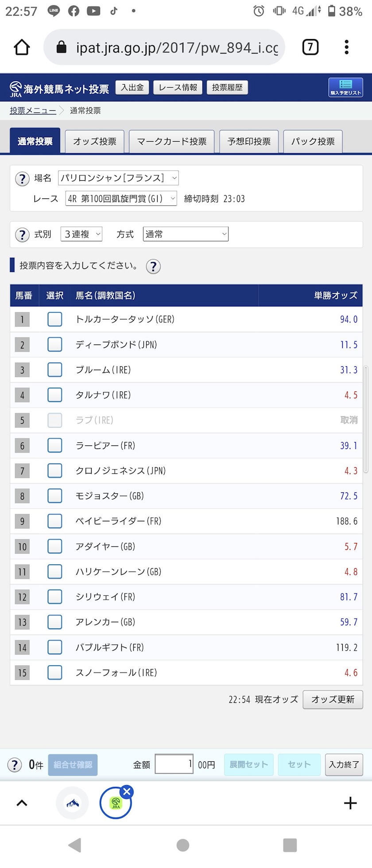
Task: Expand the レース selection dropdown
Action: pyautogui.click(x=121, y=198)
